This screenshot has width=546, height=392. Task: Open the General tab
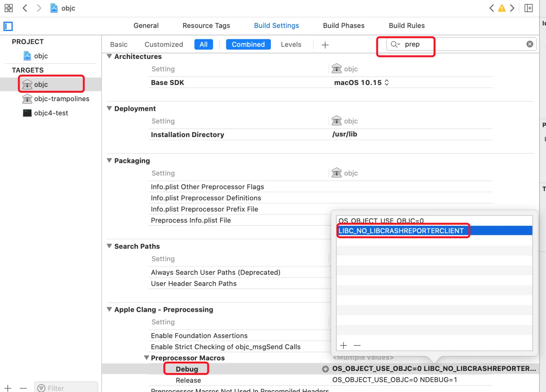click(x=146, y=25)
